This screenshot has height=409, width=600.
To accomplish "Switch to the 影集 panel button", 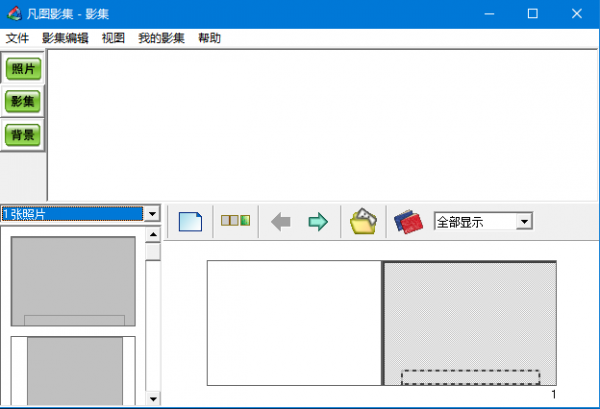I will pyautogui.click(x=23, y=101).
